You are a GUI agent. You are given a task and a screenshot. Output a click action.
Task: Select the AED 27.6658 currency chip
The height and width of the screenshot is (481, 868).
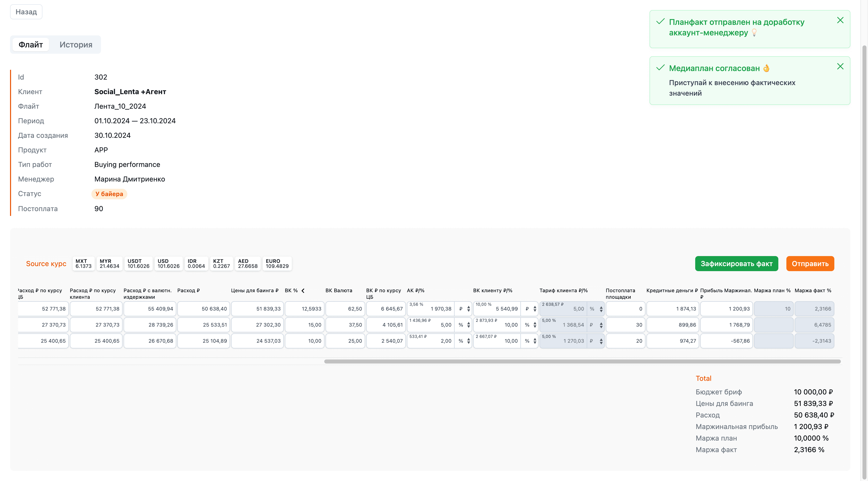(x=248, y=263)
